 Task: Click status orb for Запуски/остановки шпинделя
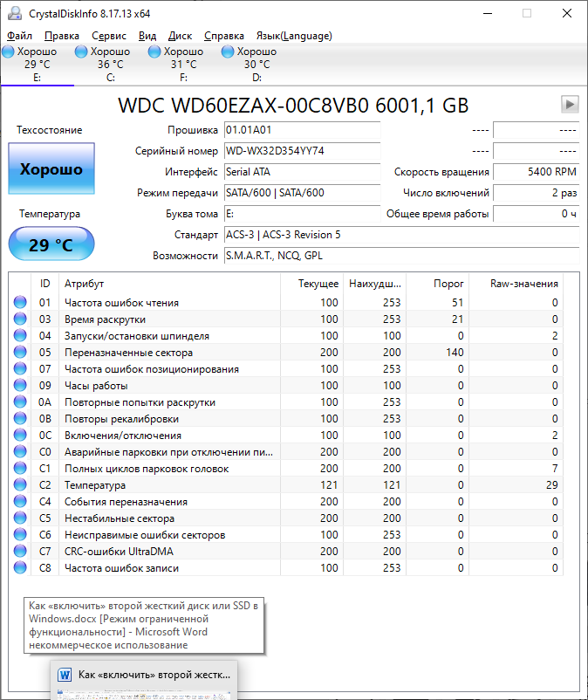tap(20, 335)
